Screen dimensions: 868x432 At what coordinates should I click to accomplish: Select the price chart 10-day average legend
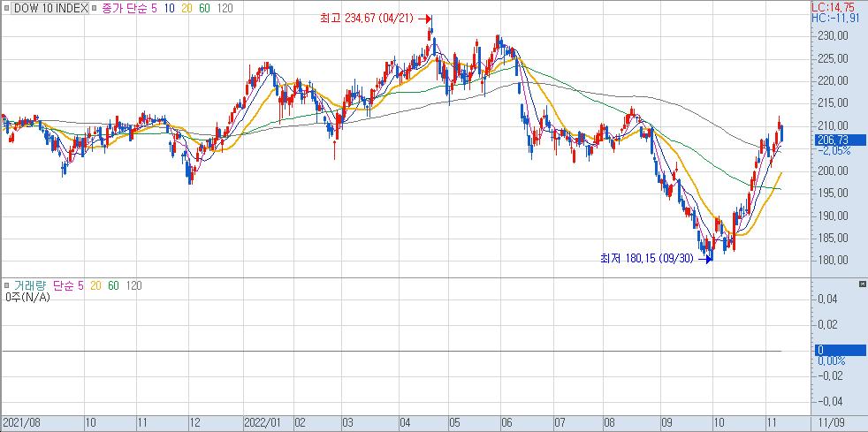point(169,8)
